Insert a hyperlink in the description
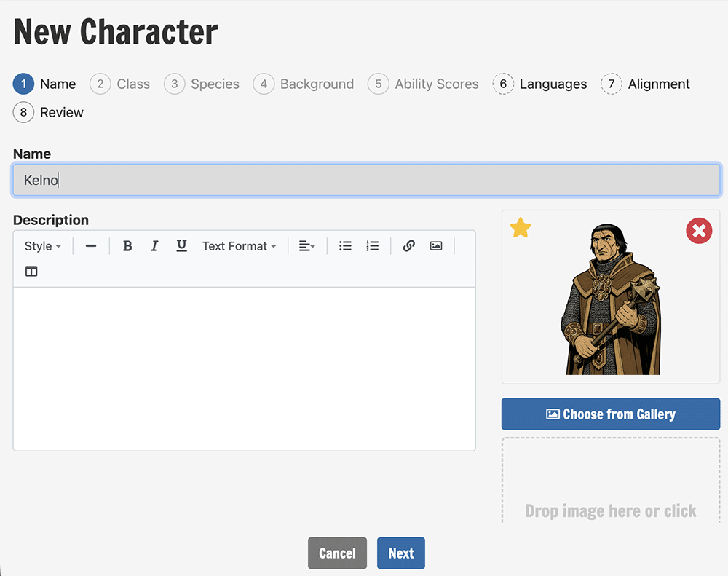Viewport: 728px width, 576px height. click(408, 245)
